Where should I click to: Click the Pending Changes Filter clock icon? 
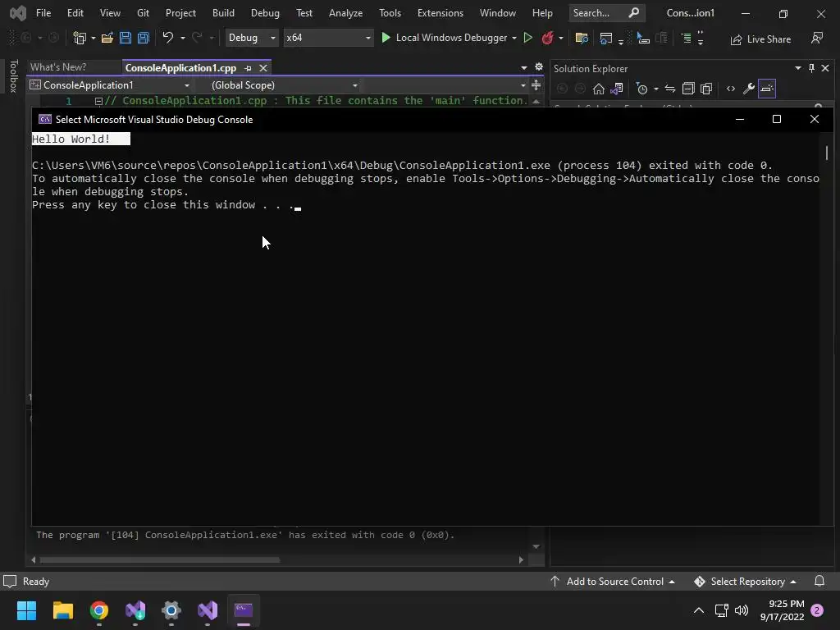coord(641,89)
